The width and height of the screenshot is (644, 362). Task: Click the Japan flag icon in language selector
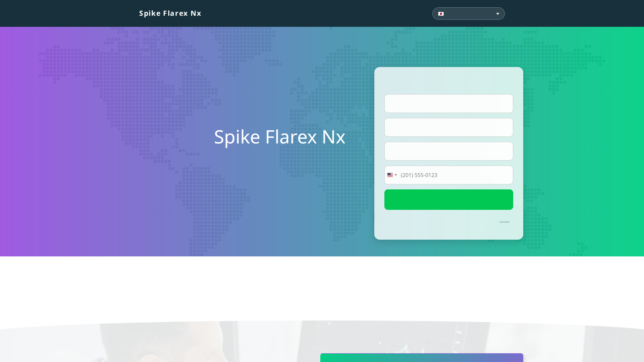coord(441,14)
